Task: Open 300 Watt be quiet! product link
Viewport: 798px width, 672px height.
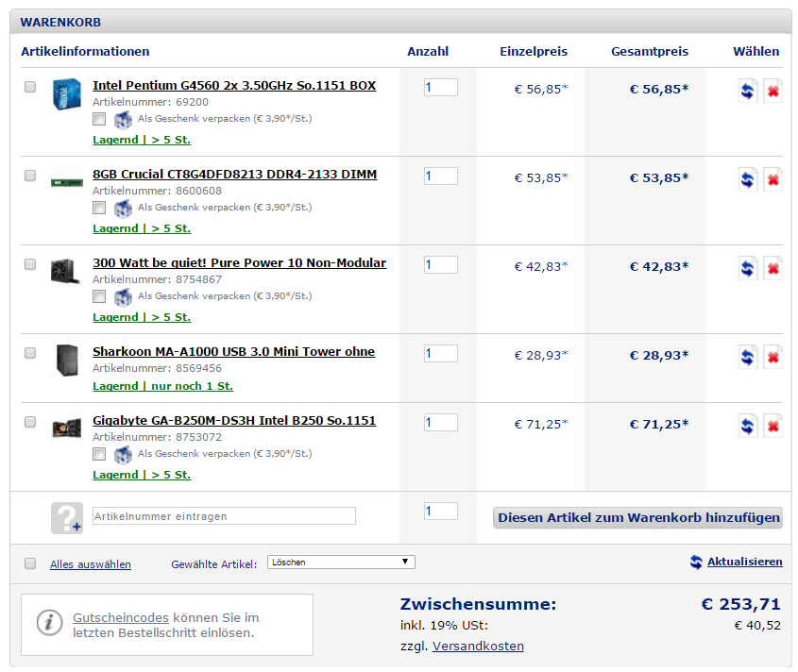Action: tap(239, 263)
